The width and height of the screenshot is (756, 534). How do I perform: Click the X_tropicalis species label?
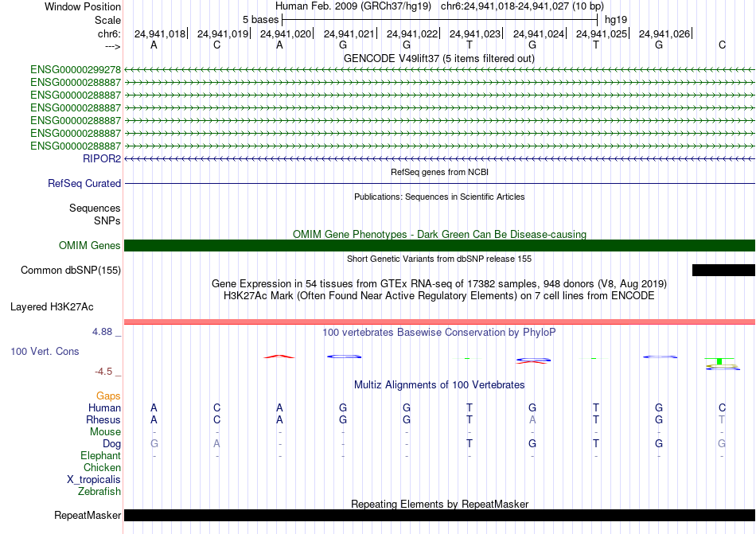[x=94, y=480]
